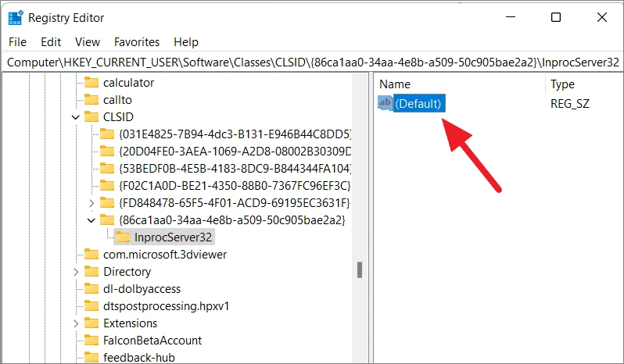
Task: Expand the {FD848478-65F5-4F01 key
Action: pos(91,203)
